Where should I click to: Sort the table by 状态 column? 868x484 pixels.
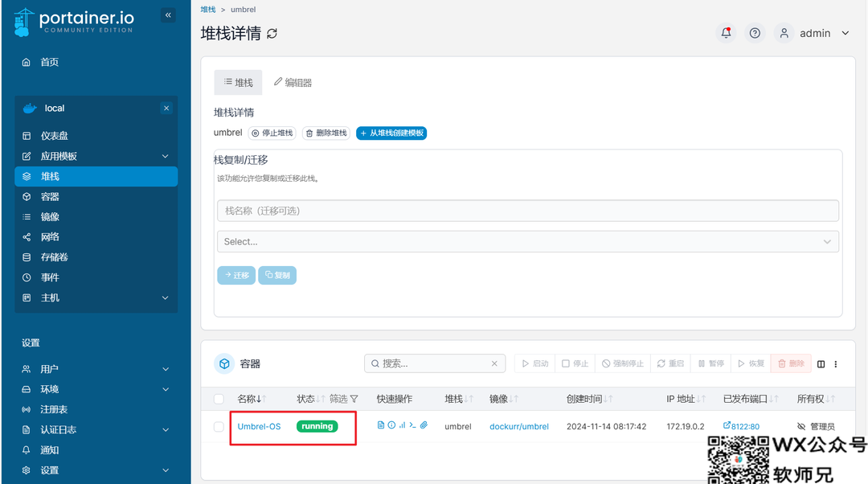click(x=310, y=399)
